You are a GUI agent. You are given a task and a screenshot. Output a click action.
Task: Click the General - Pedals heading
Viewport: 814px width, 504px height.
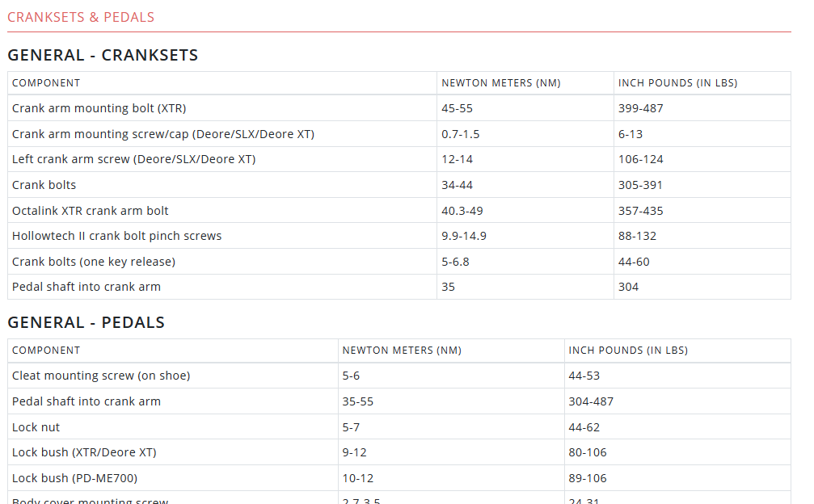[x=86, y=322]
